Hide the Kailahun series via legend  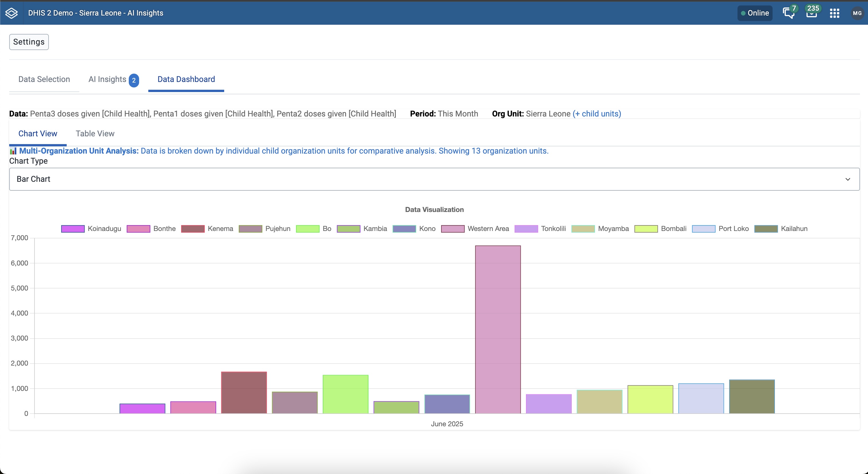pos(781,229)
